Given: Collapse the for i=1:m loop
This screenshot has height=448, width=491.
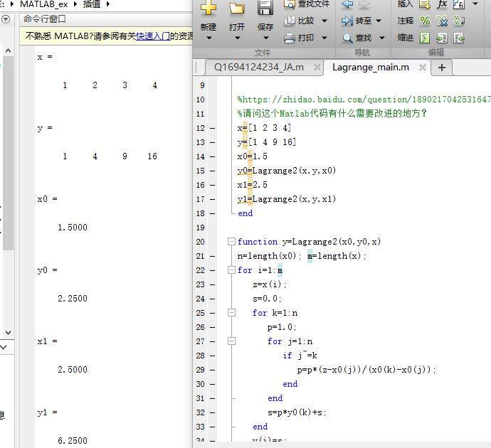Looking at the screenshot, I should (x=231, y=270).
